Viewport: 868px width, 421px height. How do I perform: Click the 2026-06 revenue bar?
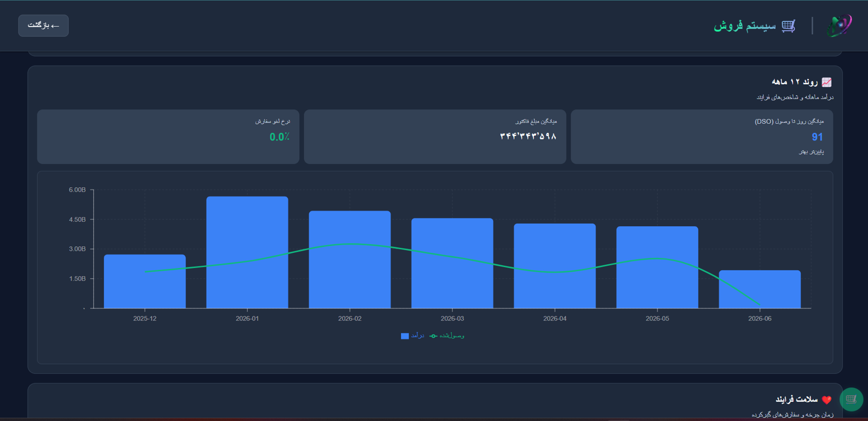point(760,289)
